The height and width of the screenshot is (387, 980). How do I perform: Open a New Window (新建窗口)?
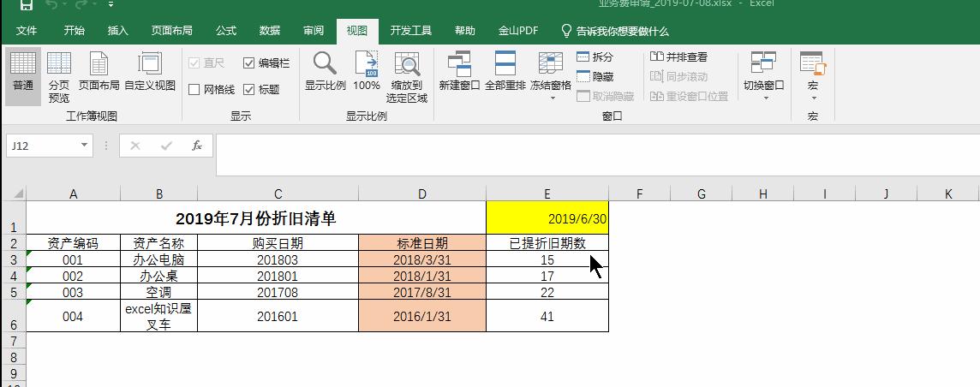[x=459, y=73]
